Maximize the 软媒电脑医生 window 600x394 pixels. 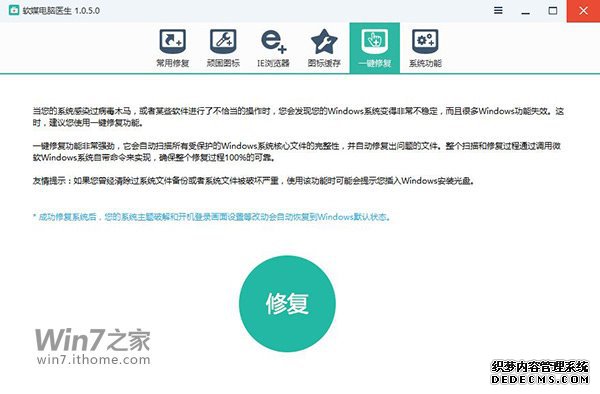[553, 11]
